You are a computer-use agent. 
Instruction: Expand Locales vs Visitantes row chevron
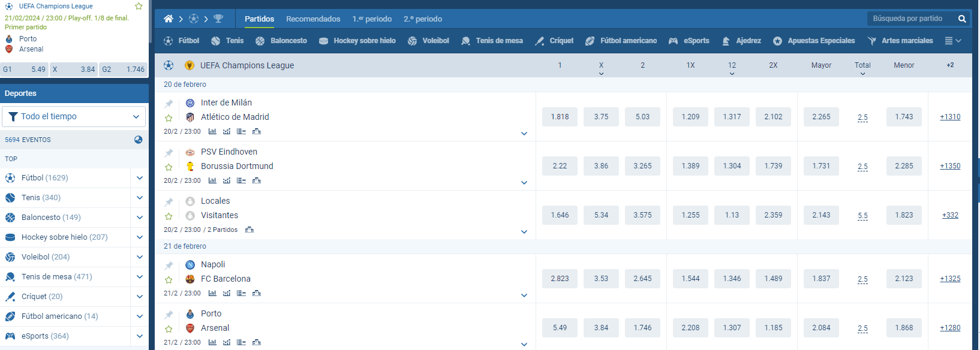pos(524,232)
